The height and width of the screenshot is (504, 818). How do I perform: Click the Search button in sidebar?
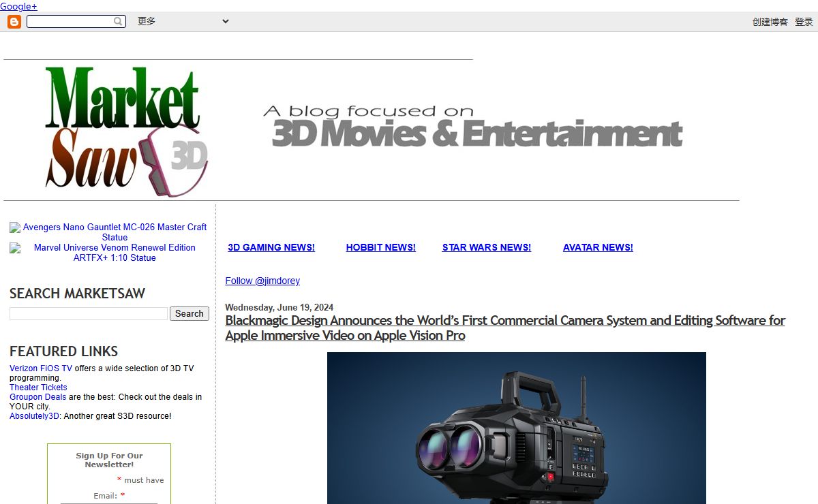click(x=190, y=313)
